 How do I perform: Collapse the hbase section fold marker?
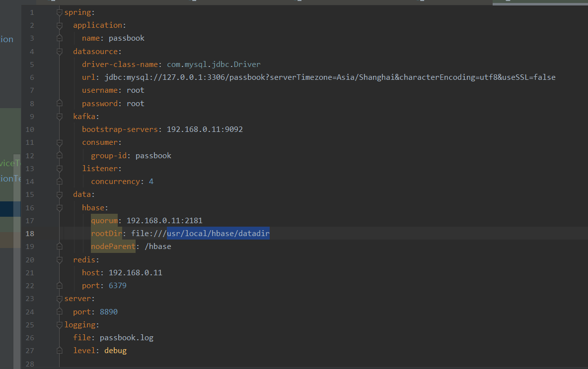[59, 207]
